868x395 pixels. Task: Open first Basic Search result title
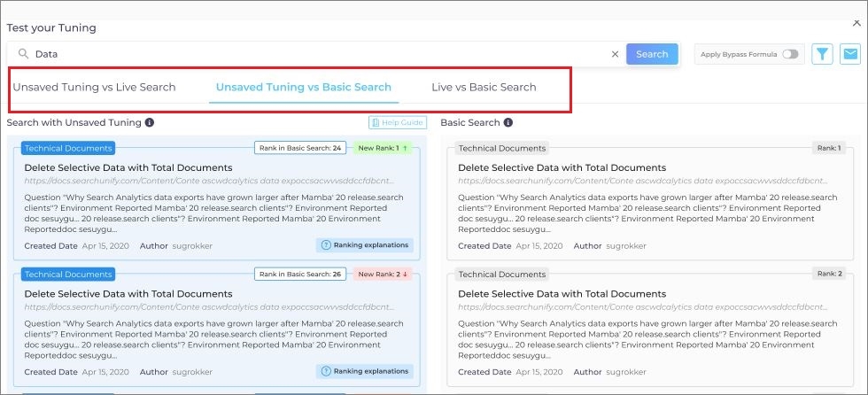(x=562, y=167)
